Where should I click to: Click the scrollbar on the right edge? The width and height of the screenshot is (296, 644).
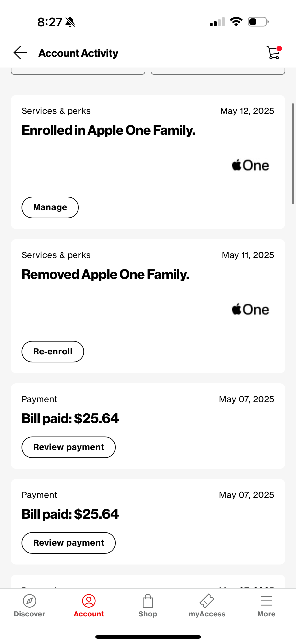[x=292, y=152]
